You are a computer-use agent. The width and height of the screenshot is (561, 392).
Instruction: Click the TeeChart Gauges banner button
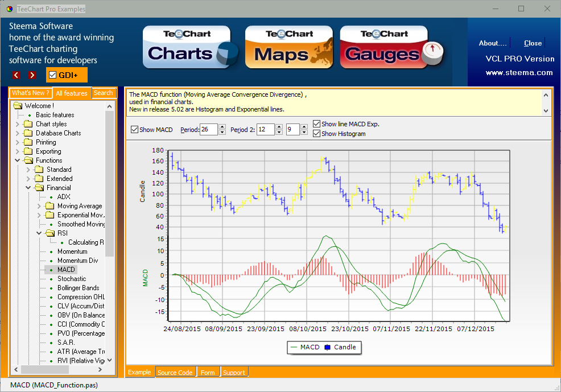pos(391,47)
